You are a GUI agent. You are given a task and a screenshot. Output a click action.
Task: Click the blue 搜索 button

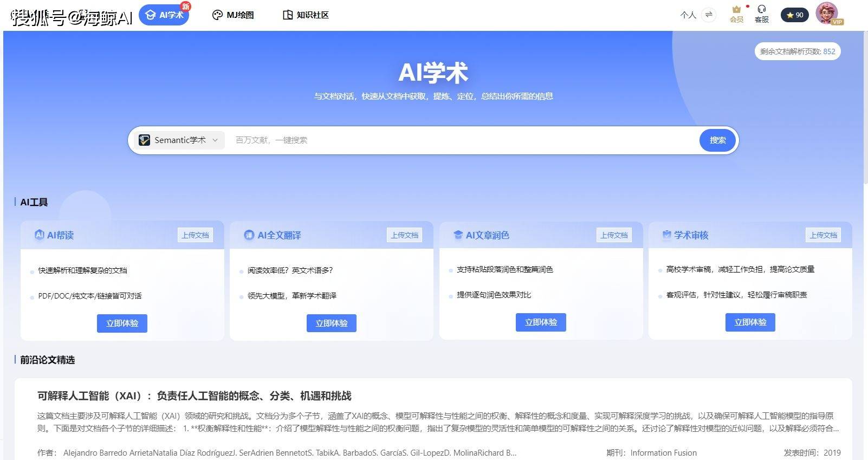click(718, 140)
